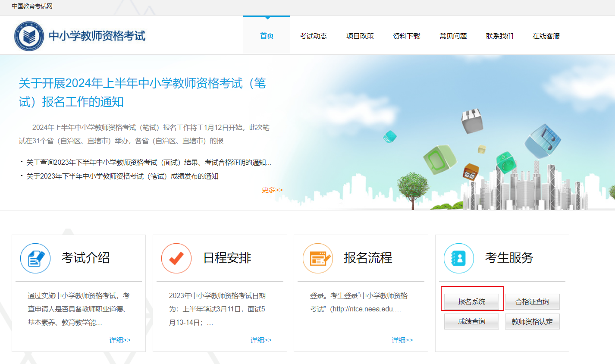Click the 考生服务 contact book icon
This screenshot has height=364, width=615.
[x=459, y=258]
